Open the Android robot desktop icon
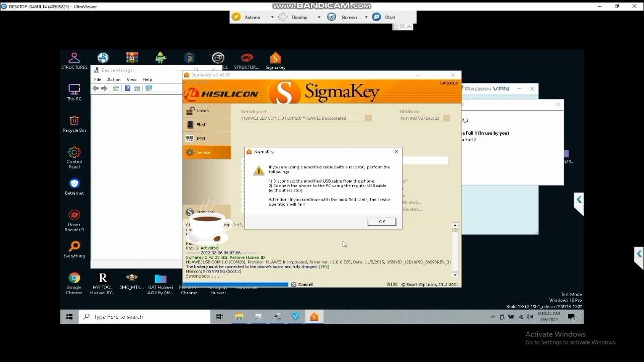 (x=160, y=58)
